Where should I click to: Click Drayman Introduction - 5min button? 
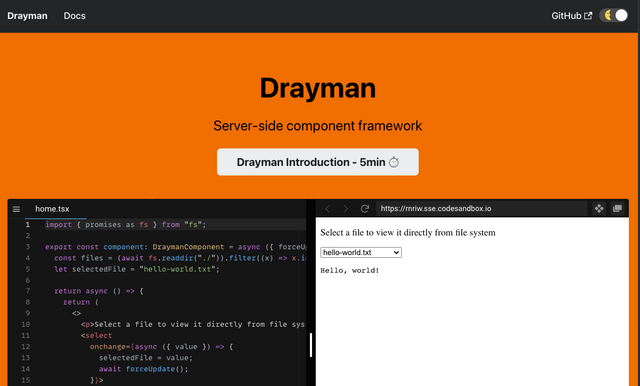pos(318,162)
